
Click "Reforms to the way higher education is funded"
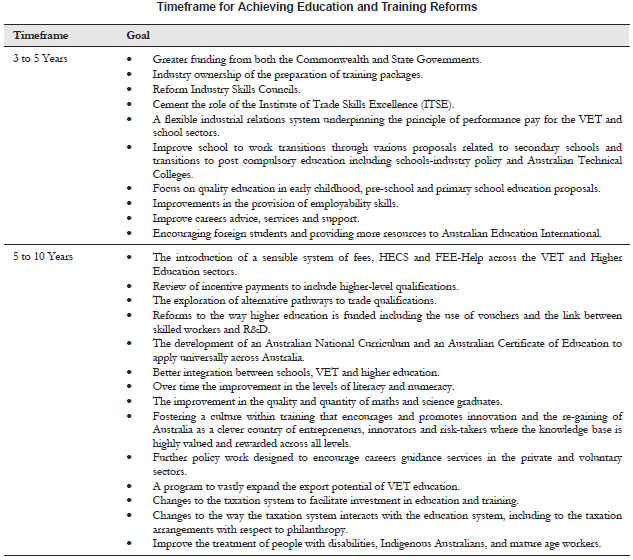(387, 322)
